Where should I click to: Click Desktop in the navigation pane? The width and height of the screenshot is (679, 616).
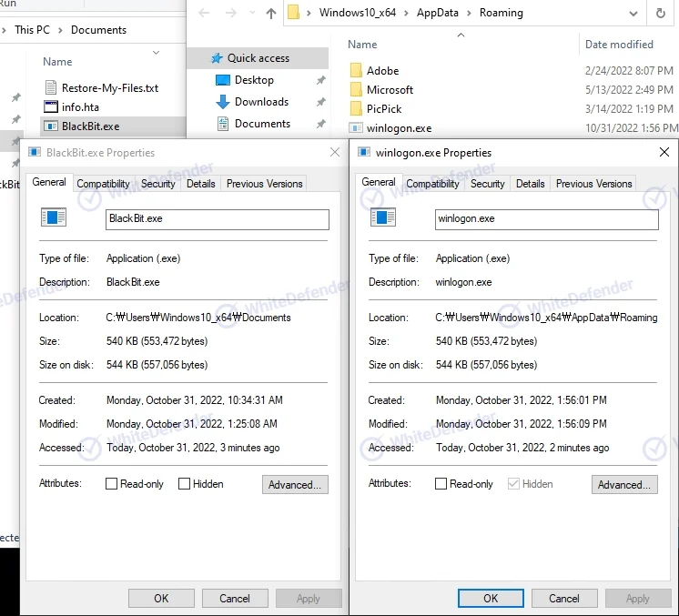(254, 80)
